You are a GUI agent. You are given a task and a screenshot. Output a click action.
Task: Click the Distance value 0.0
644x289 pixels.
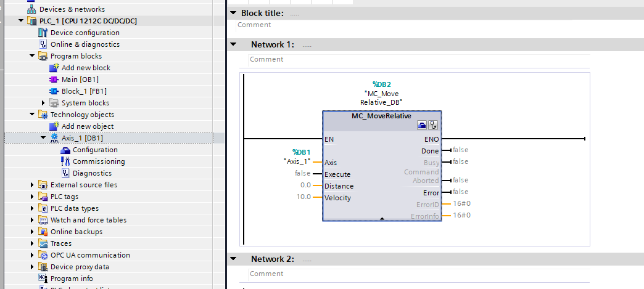tap(305, 185)
